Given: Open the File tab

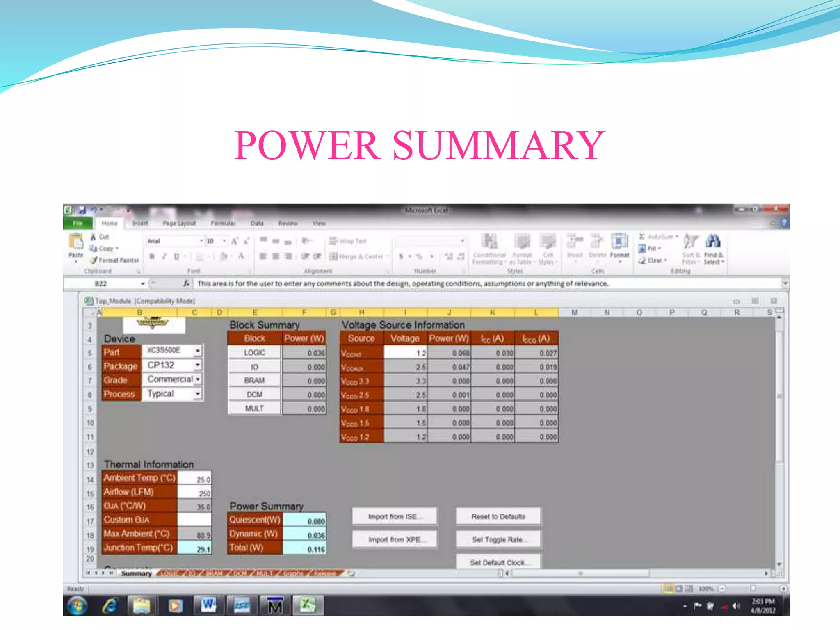Looking at the screenshot, I should [78, 223].
